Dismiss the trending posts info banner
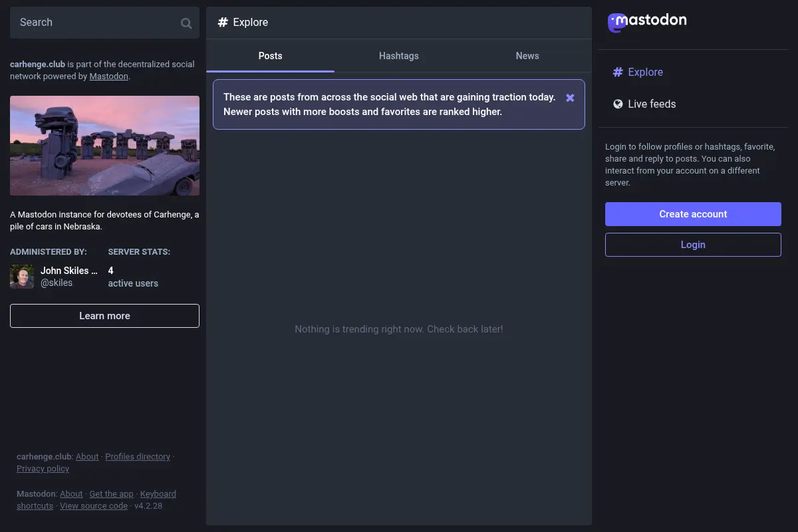 (570, 98)
